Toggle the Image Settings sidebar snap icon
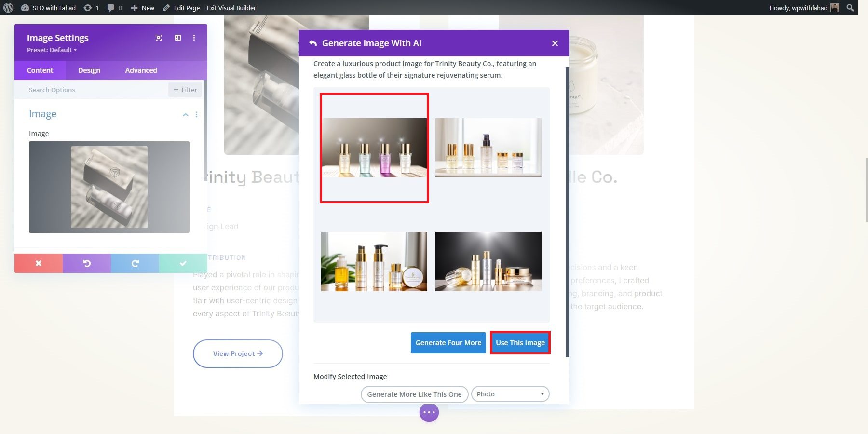 pos(178,38)
